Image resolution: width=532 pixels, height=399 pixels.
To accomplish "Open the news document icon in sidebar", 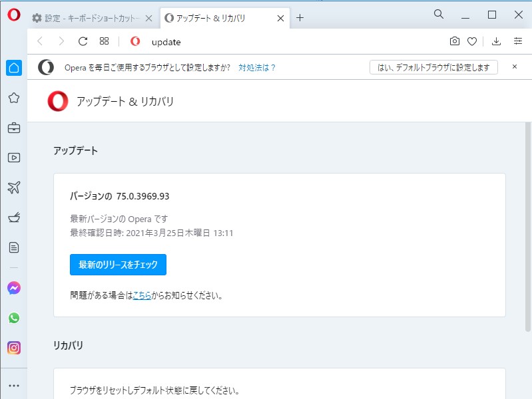I will [14, 247].
